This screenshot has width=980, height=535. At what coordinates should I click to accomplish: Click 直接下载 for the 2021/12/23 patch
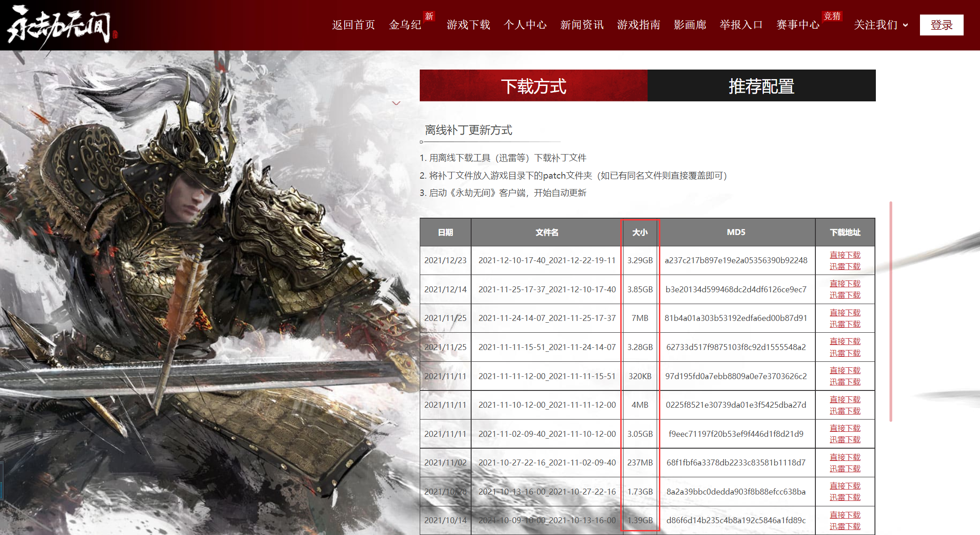[x=845, y=255]
